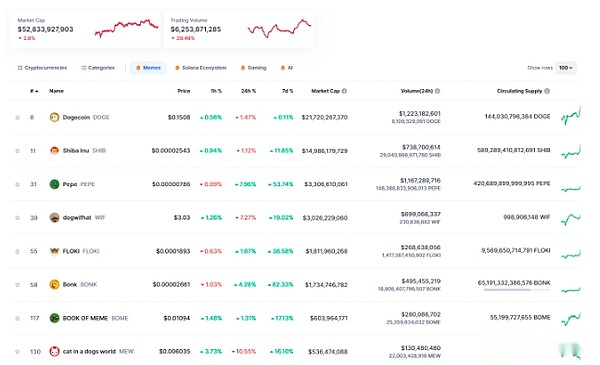Screen dimensions: 600x365
Task: Open the Show rows 100 dropdown
Action: (566, 68)
